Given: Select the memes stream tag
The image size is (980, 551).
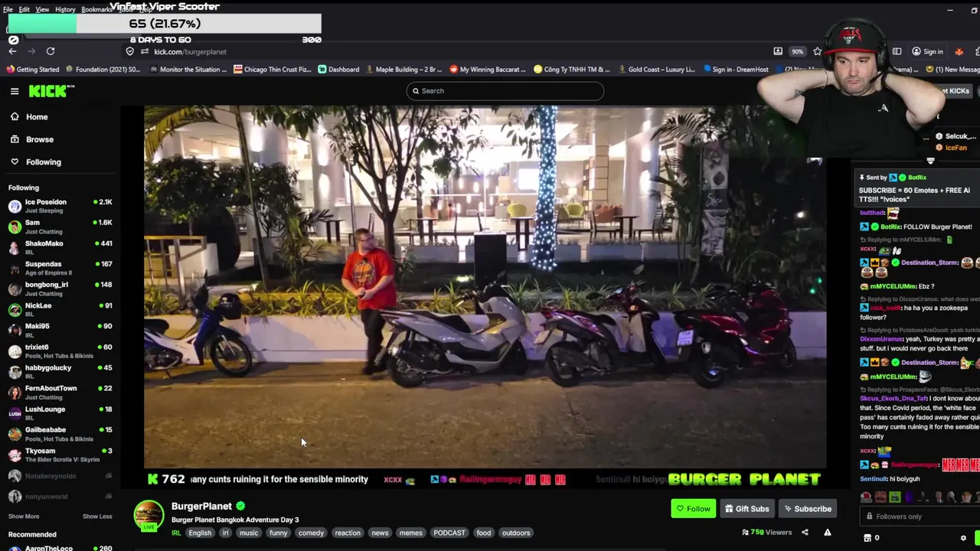Looking at the screenshot, I should tap(410, 533).
